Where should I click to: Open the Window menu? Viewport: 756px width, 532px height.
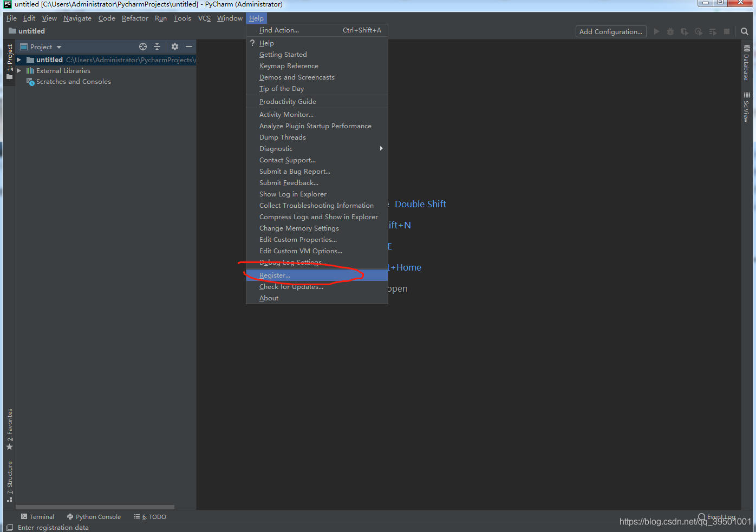pyautogui.click(x=230, y=18)
